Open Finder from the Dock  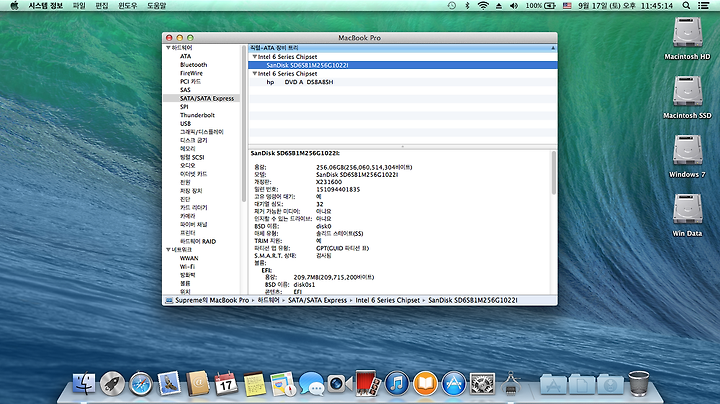(x=84, y=383)
